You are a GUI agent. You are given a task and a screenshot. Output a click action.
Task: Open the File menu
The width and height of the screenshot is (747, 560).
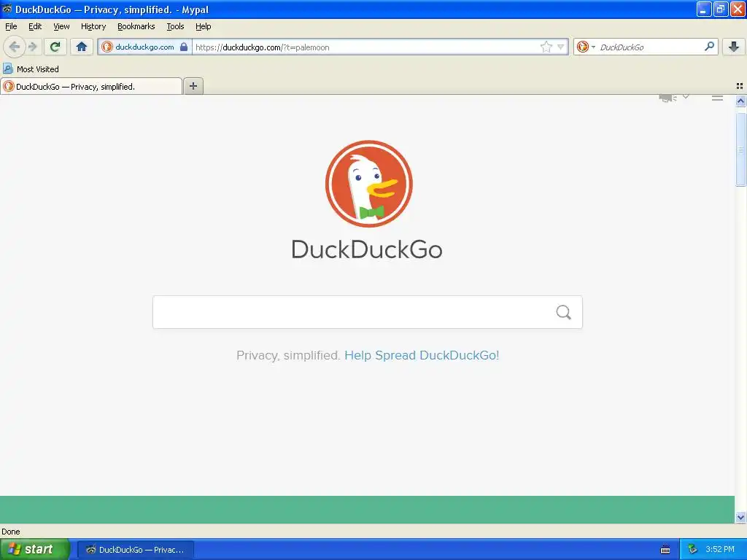tap(11, 26)
